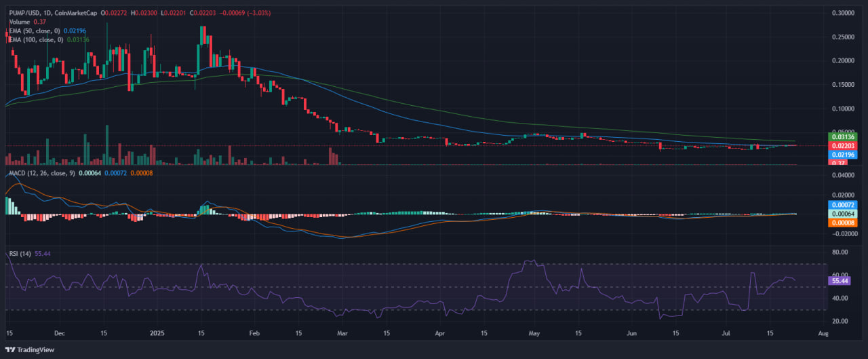Screen dimensions: 868x359
Task: Click the PUMP/USD symbol title
Action: point(22,12)
